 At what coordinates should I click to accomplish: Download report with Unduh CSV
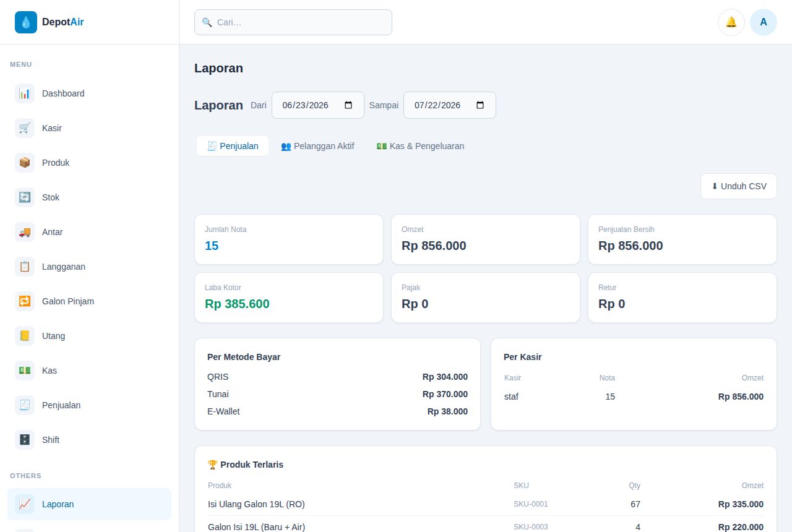click(739, 186)
